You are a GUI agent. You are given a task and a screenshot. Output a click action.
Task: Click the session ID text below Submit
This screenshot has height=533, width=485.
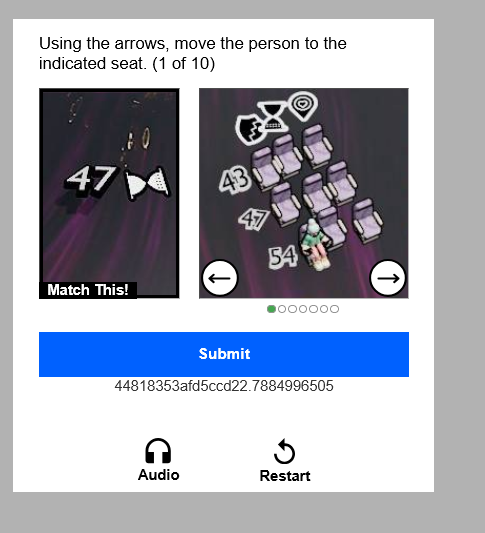point(224,386)
